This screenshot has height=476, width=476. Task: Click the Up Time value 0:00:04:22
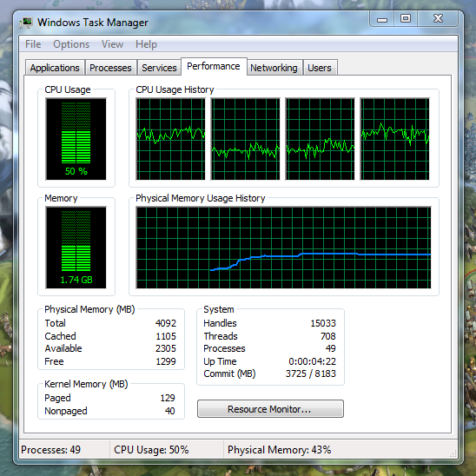[x=313, y=361]
